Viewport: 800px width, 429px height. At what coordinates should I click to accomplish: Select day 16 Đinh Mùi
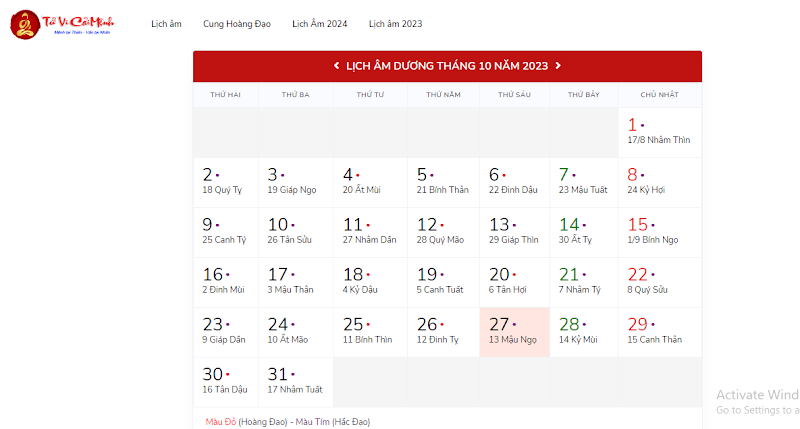pos(226,282)
